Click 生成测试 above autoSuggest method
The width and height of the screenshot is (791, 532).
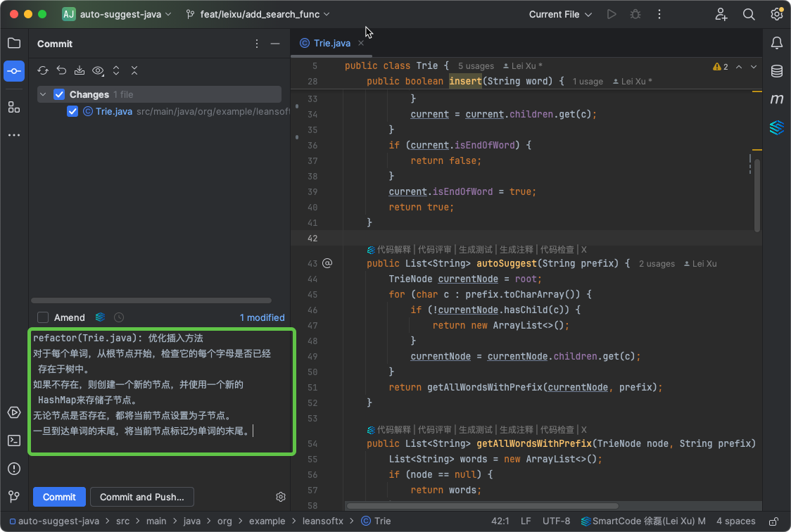click(476, 250)
